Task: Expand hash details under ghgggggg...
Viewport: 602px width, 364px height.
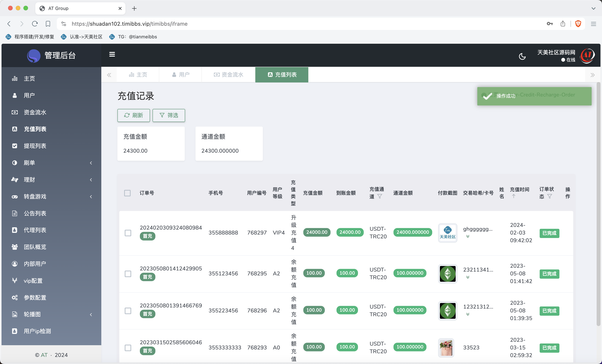Action: (468, 236)
